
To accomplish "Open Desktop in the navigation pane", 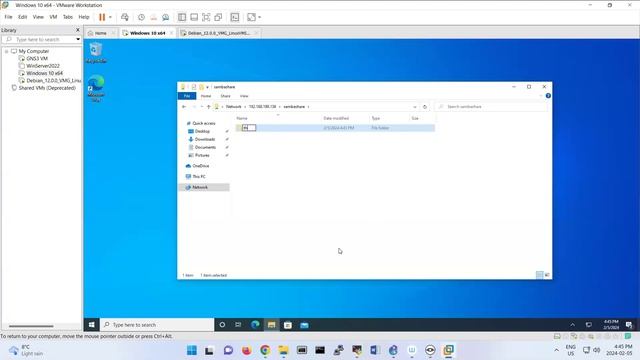I will [202, 131].
